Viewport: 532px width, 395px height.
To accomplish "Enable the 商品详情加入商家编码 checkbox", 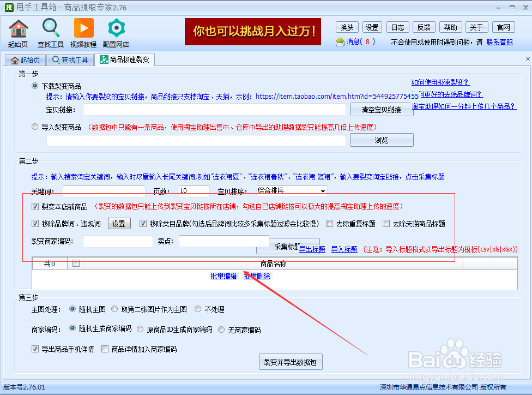I will [x=105, y=349].
